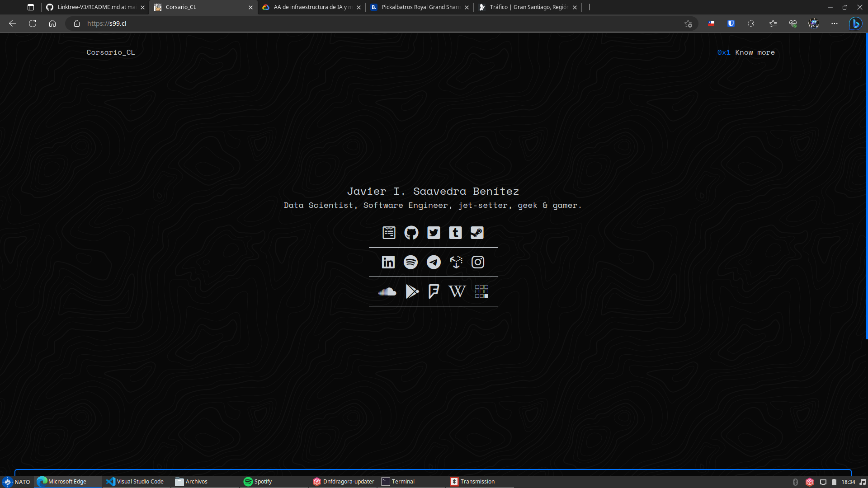
Task: Click the Google Play triangle icon
Action: coord(412,291)
